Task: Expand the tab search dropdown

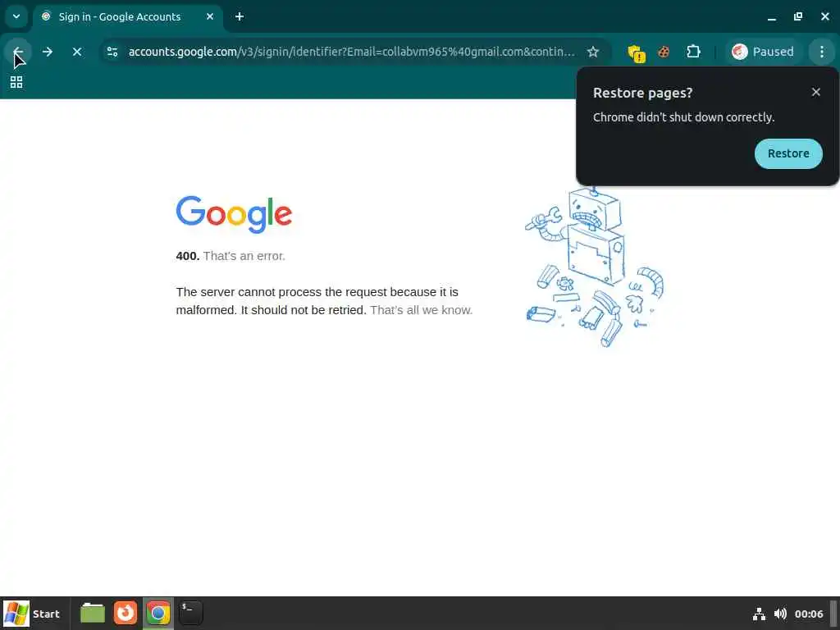Action: 16,16
